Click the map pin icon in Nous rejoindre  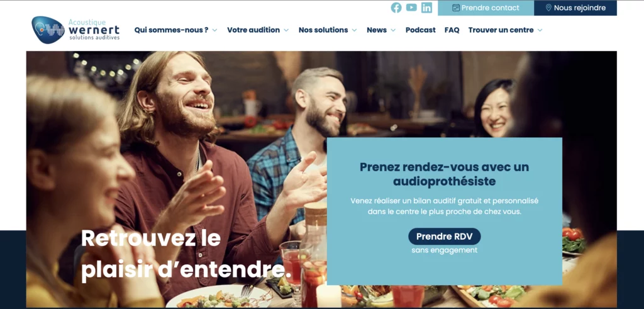click(548, 8)
